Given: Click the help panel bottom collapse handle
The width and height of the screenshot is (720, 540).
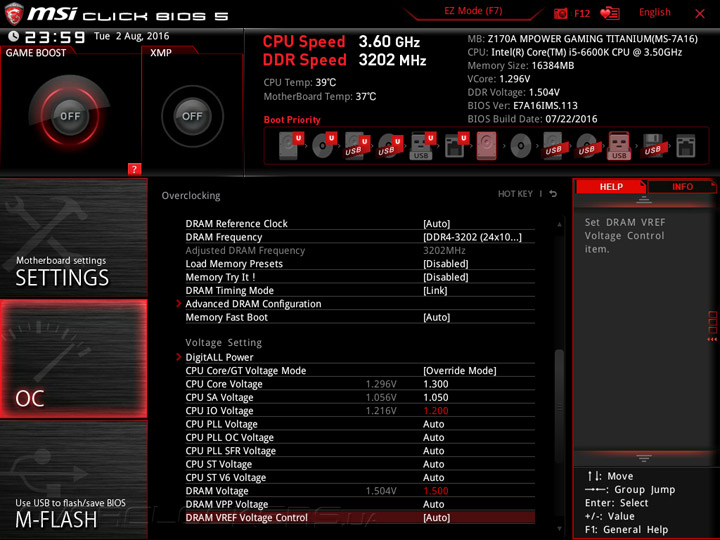Looking at the screenshot, I should point(644,458).
